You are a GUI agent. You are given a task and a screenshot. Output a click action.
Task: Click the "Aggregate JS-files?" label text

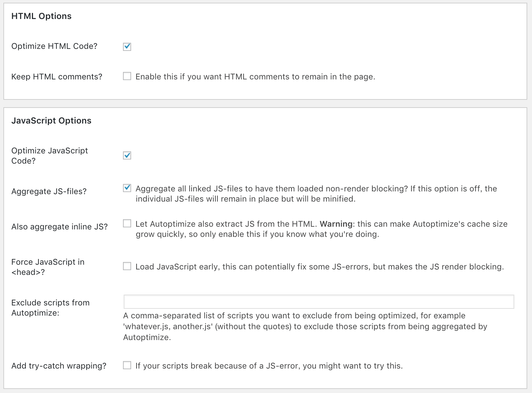click(49, 191)
